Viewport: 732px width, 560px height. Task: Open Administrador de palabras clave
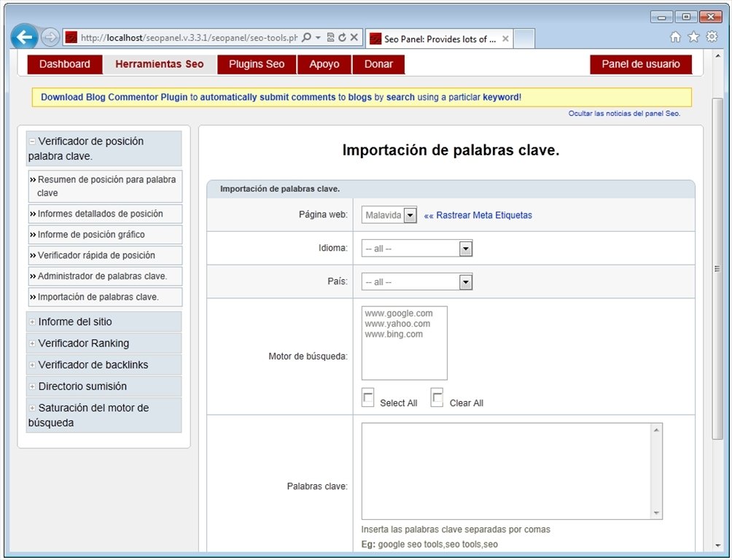pos(105,276)
